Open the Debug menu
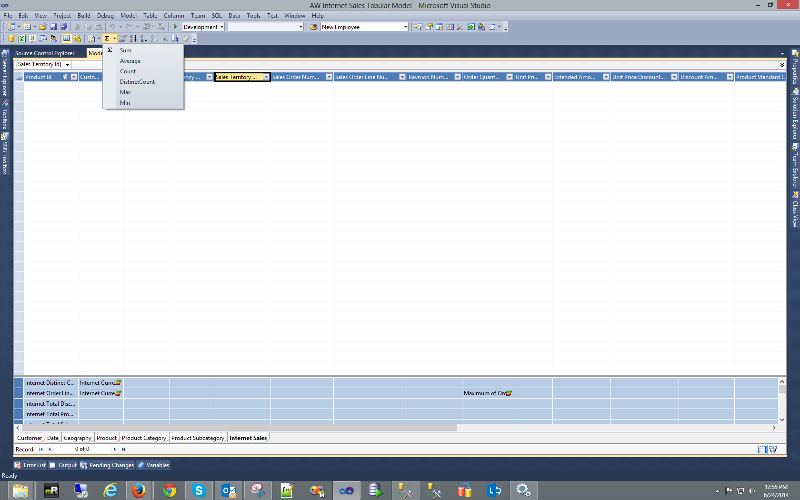 point(105,16)
